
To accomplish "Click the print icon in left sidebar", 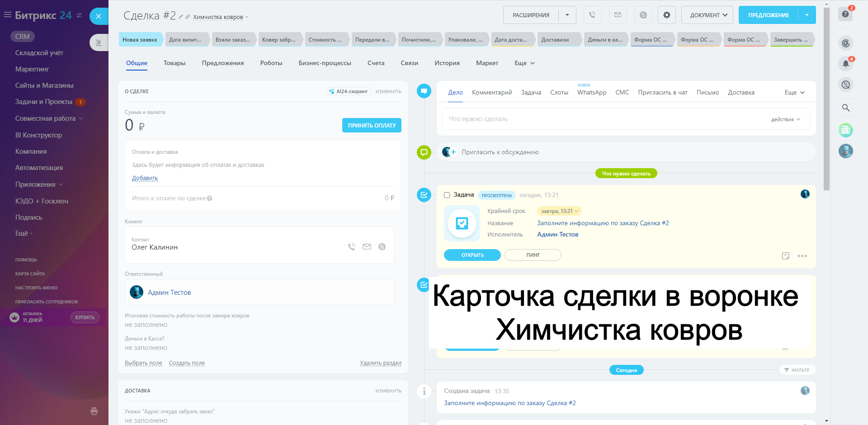I will [94, 411].
